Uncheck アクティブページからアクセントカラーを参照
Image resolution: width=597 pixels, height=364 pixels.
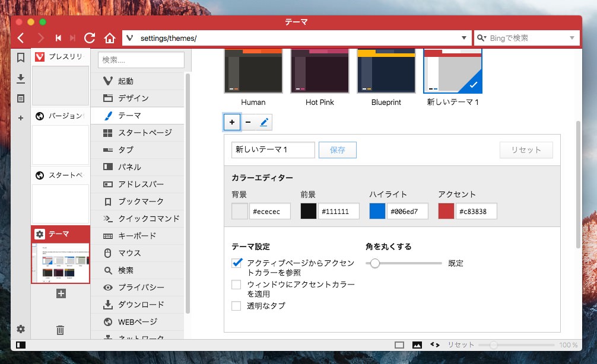[x=237, y=263]
